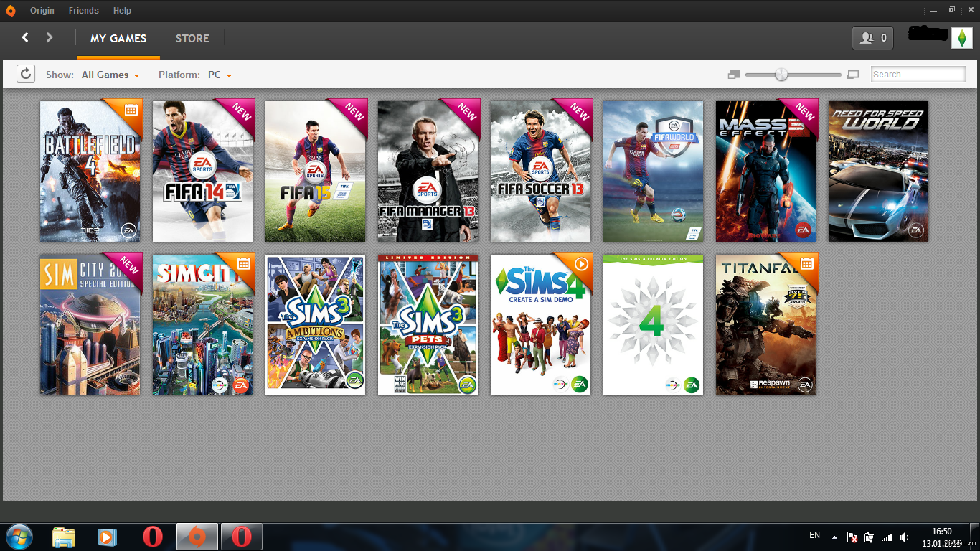Select the FIFA Soccer 13 tile
The image size is (980, 551).
[540, 171]
